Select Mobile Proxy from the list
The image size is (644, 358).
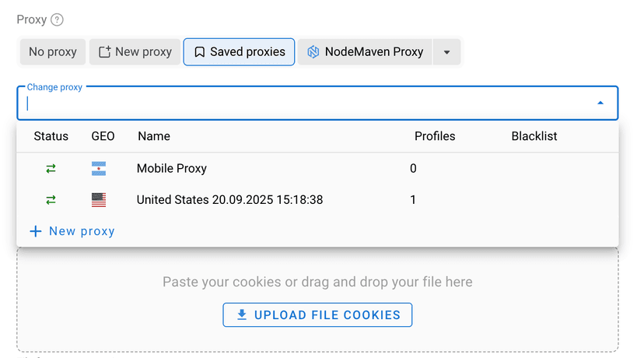coord(172,169)
